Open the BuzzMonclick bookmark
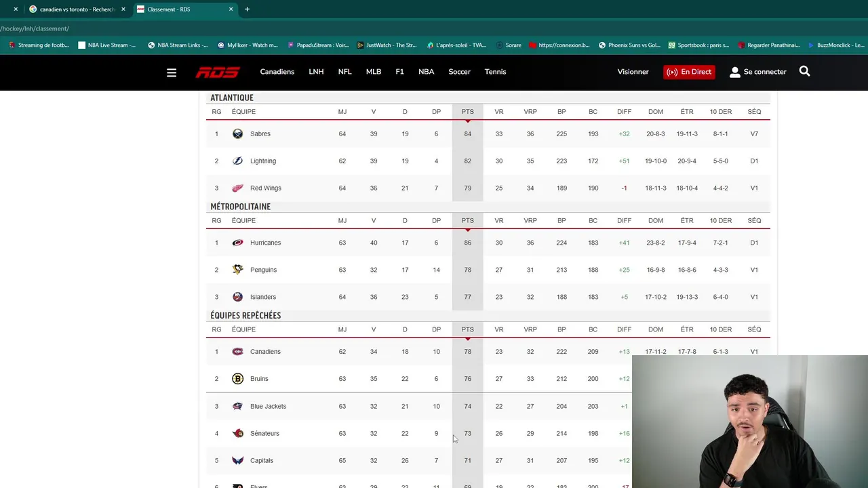Screen dimensions: 868x488 [835, 45]
